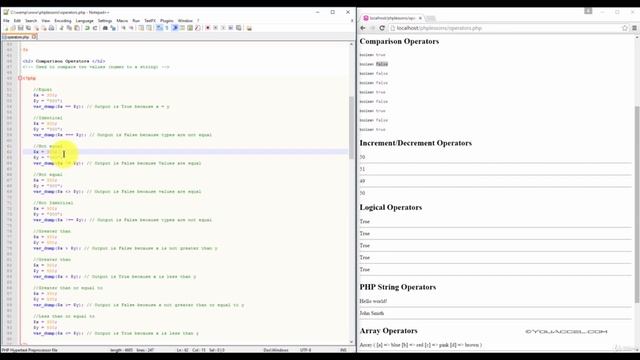Open the Run menu
Image resolution: width=640 pixels, height=360 pixels.
tap(136, 20)
